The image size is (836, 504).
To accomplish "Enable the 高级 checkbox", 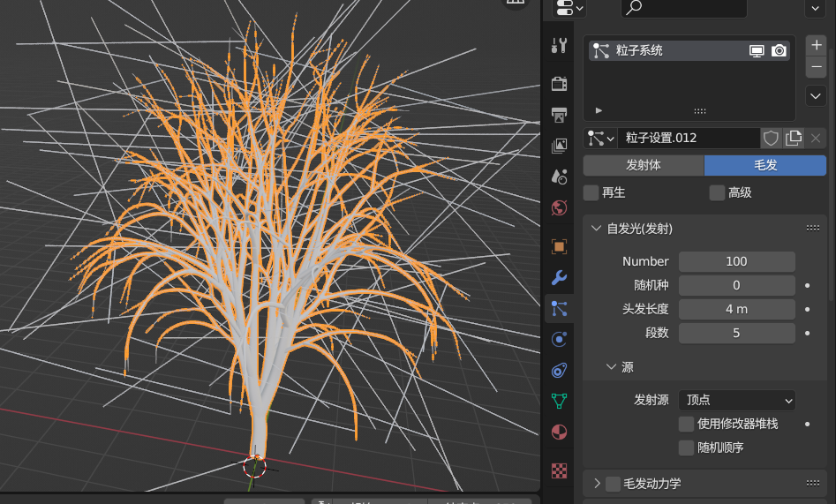I will pyautogui.click(x=717, y=192).
